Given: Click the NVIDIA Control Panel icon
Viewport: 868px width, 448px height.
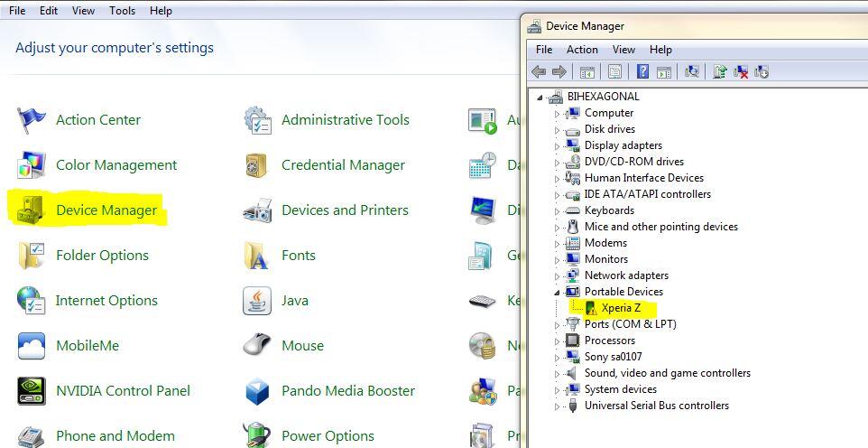Looking at the screenshot, I should point(31,391).
